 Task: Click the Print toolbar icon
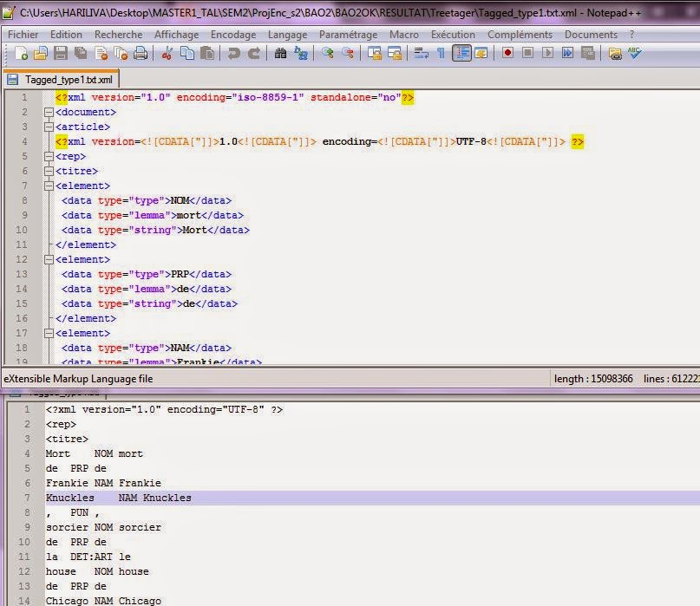coord(141,53)
